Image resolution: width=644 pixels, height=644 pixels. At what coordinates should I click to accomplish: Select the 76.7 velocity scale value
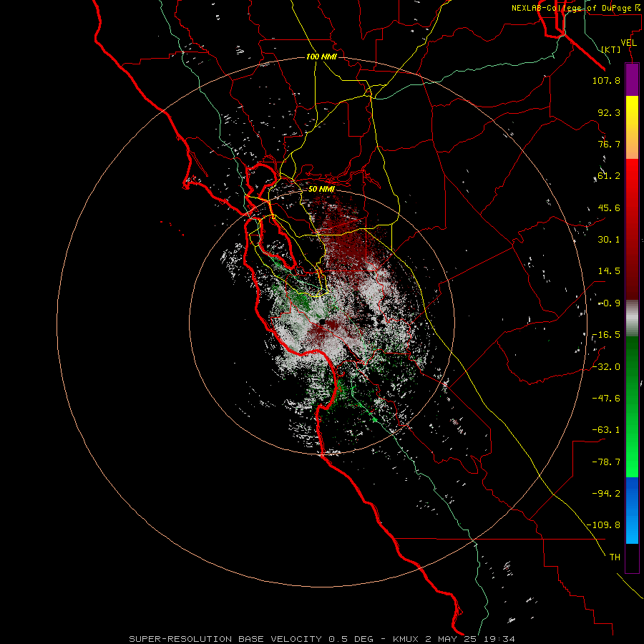click(x=609, y=144)
